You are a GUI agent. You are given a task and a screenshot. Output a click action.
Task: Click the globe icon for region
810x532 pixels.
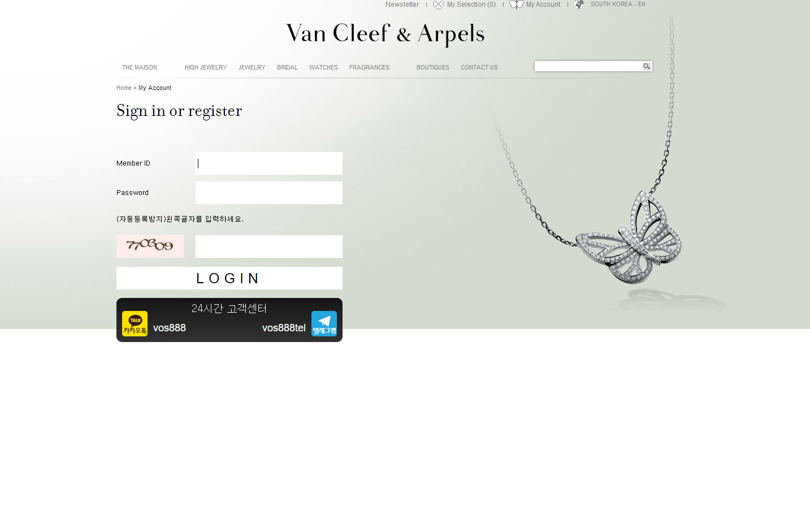tap(579, 5)
